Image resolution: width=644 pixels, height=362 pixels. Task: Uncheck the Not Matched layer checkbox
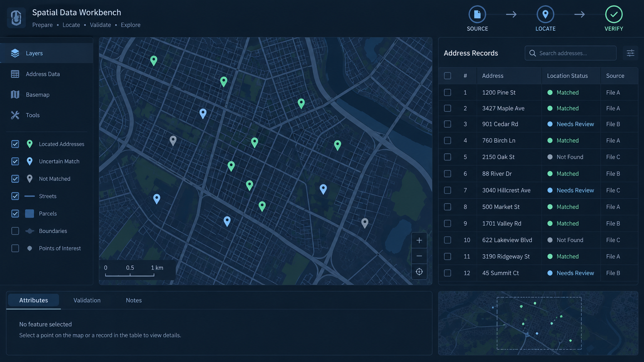pos(15,178)
